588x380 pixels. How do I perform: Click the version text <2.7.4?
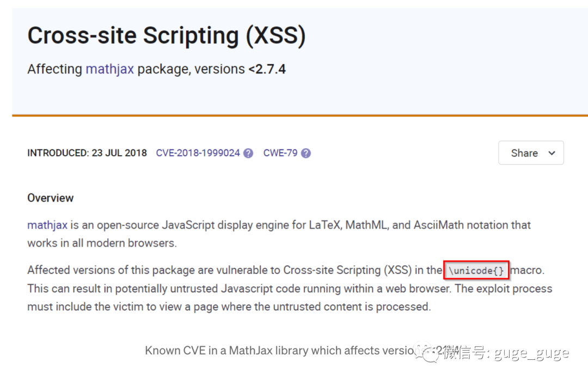tap(267, 69)
